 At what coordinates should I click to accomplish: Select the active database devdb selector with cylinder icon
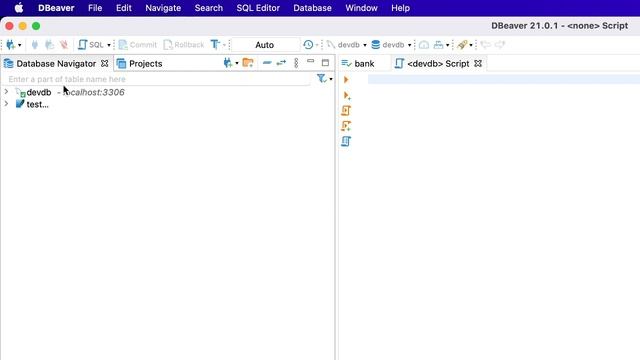coord(391,44)
